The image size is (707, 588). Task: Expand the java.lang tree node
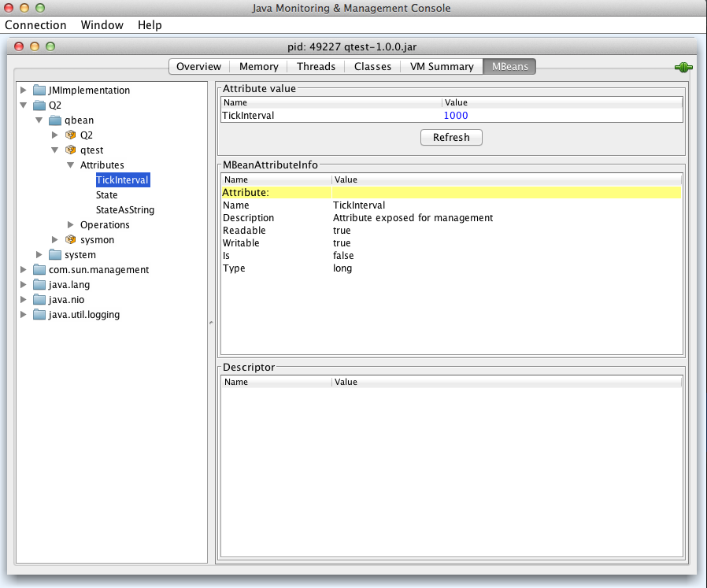coord(23,285)
